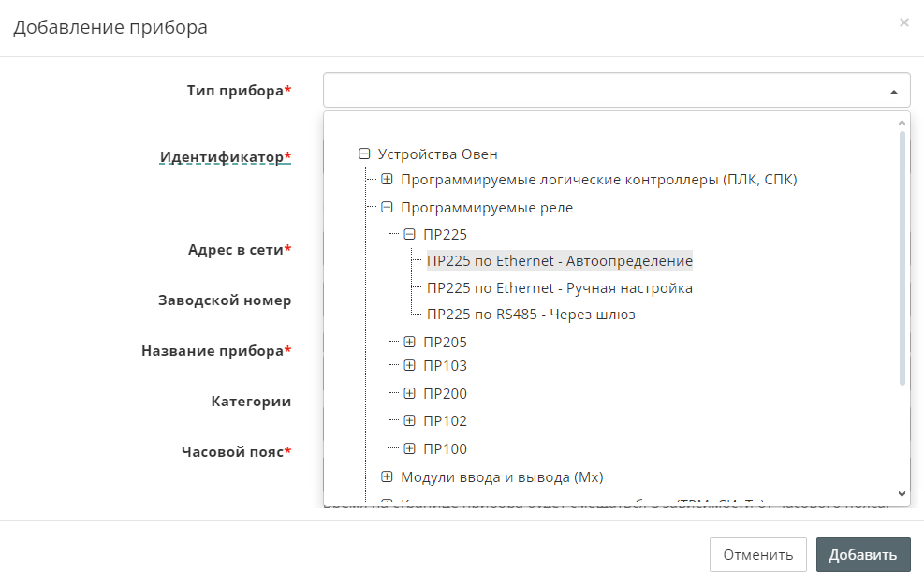Click the Отменить button
Image resolution: width=924 pixels, height=586 pixels.
tap(757, 554)
